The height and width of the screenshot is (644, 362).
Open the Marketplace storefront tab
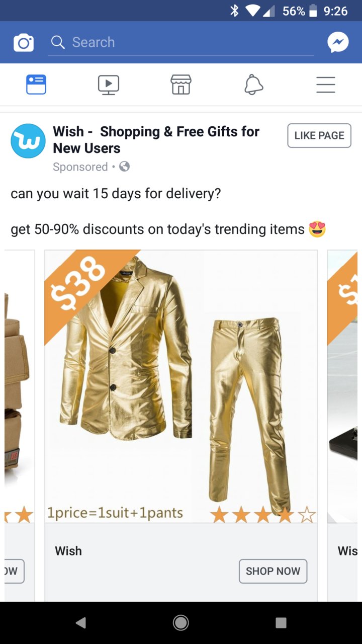[x=181, y=85]
